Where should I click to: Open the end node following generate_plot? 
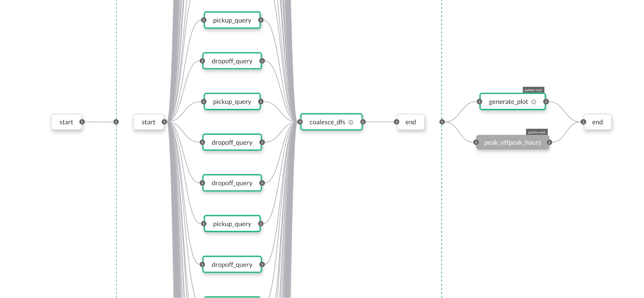tap(597, 122)
